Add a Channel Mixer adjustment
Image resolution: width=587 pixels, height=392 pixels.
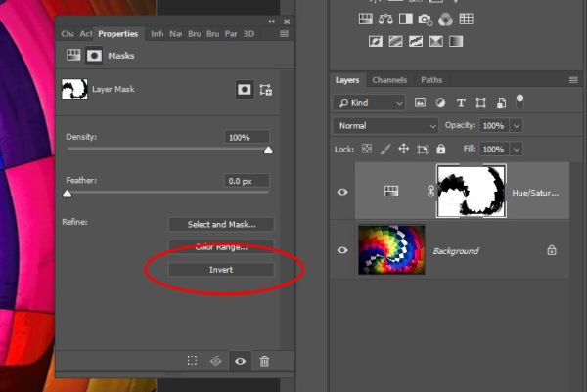pos(445,20)
